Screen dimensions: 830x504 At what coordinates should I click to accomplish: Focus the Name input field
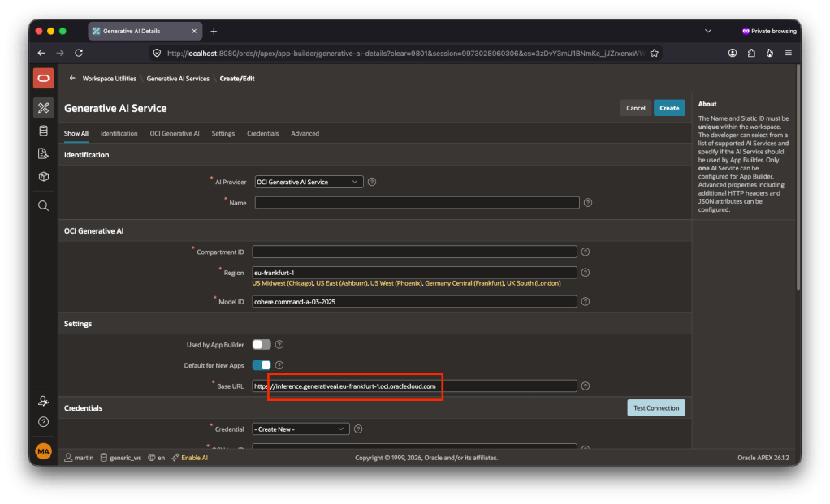[417, 203]
